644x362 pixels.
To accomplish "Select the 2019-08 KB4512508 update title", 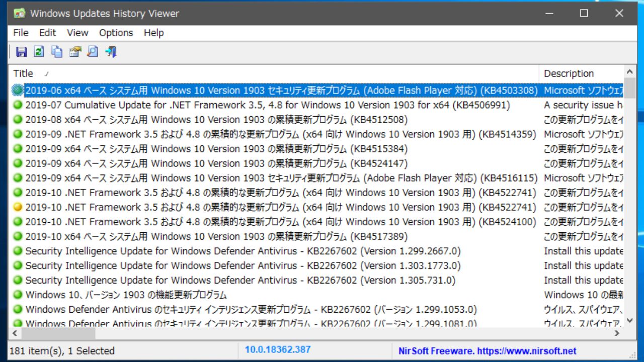I will [x=216, y=120].
